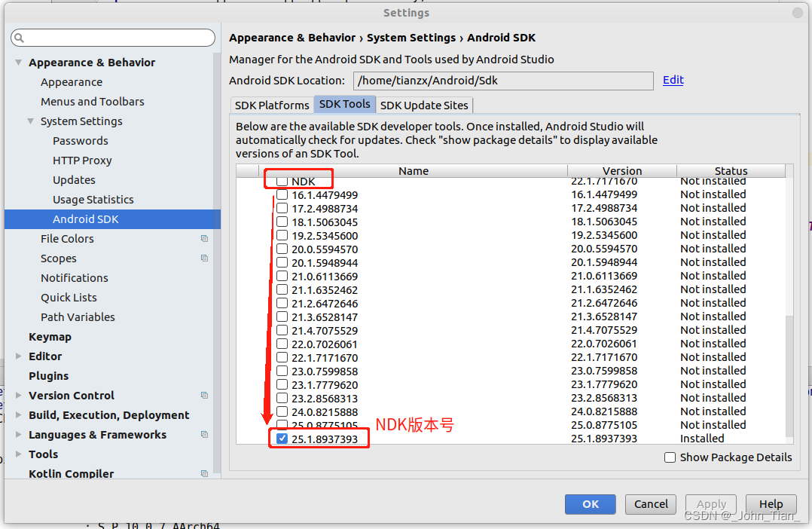The width and height of the screenshot is (812, 529).
Task: Open Appearance settings page
Action: point(72,82)
